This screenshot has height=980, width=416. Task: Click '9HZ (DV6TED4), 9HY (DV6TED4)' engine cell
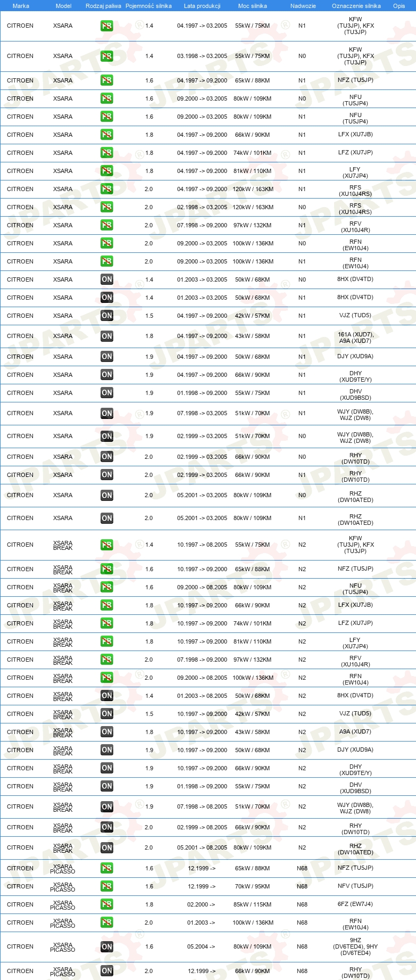(355, 946)
